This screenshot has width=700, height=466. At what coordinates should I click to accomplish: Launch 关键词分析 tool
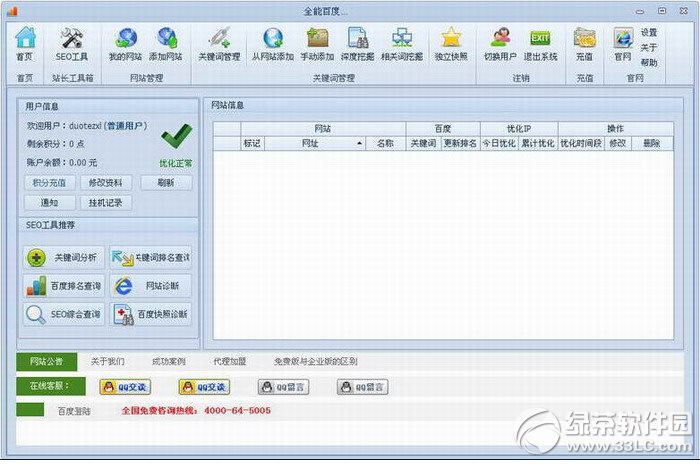coord(63,258)
